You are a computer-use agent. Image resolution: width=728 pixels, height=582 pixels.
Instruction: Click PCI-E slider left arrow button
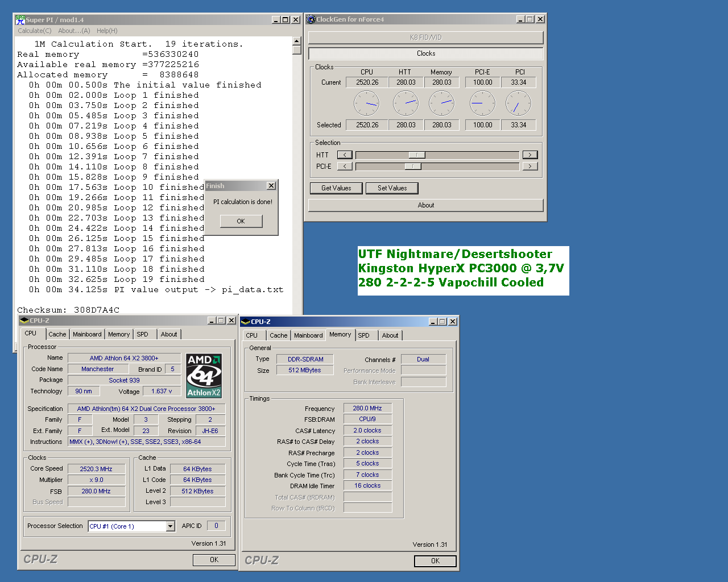tap(345, 166)
